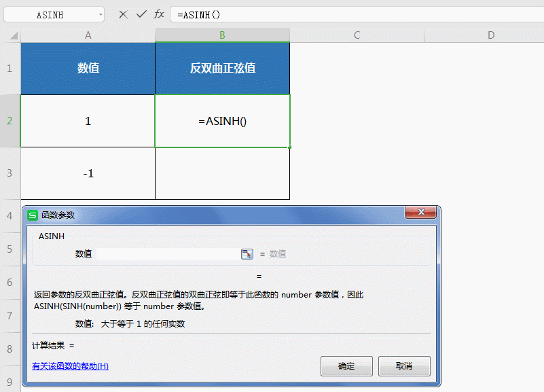
Task: Confirm the formula using the checkmark icon
Action: click(141, 14)
